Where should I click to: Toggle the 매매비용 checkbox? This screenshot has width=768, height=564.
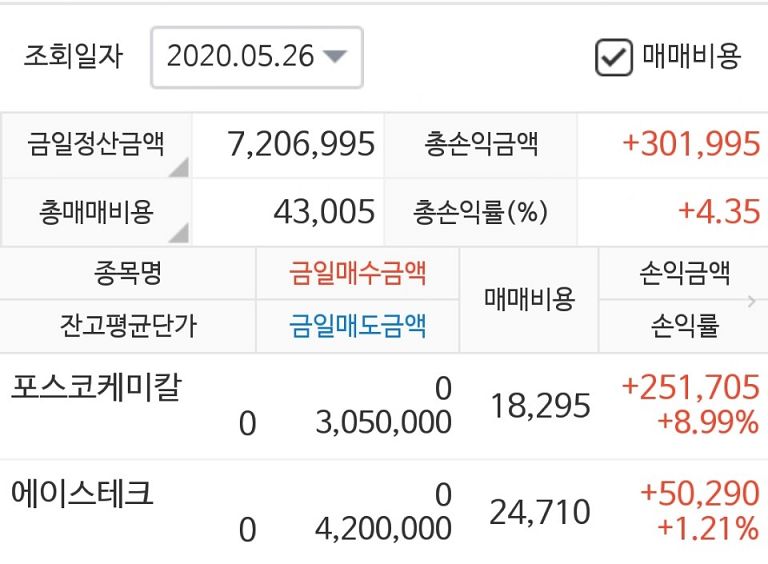[612, 57]
